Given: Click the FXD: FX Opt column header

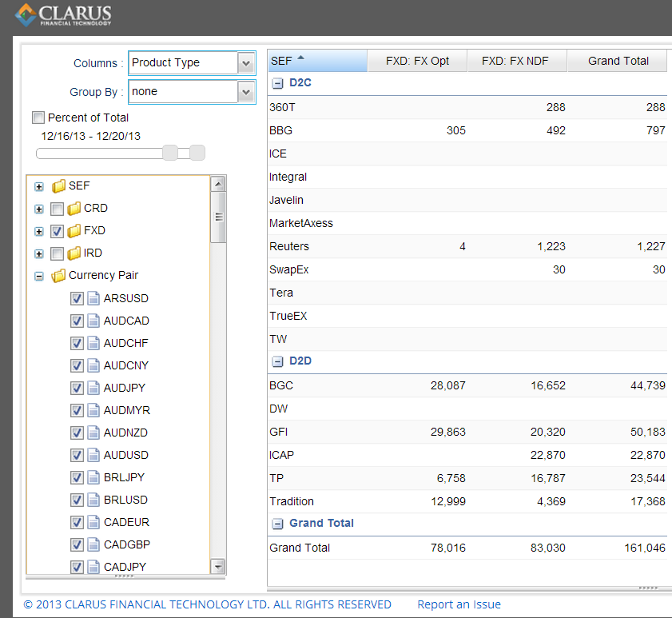Looking at the screenshot, I should [x=417, y=61].
